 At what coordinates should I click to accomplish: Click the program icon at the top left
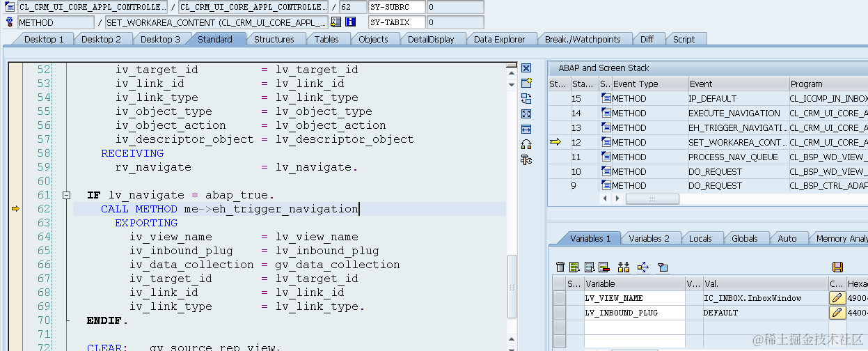(x=10, y=7)
